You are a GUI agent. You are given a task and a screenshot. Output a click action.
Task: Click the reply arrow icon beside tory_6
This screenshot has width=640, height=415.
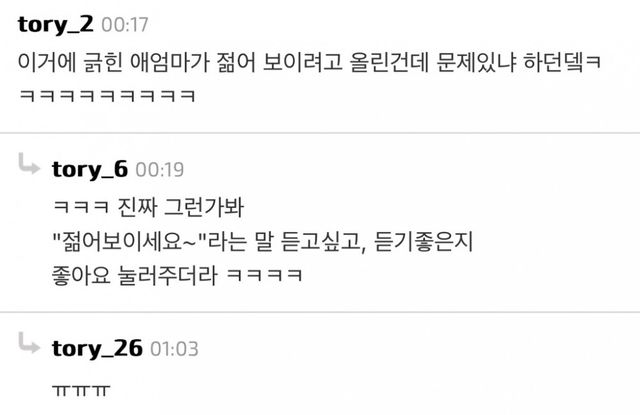pos(29,164)
